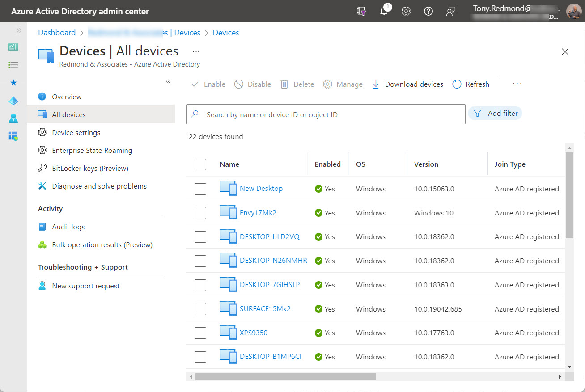Image resolution: width=585 pixels, height=392 pixels.
Task: Go to Devices breadcrumb at end
Action: 226,33
